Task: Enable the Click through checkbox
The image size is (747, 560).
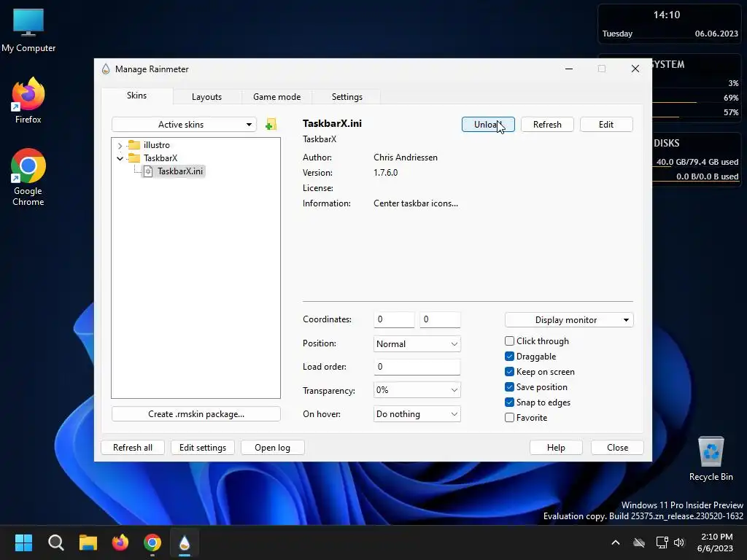Action: [509, 341]
